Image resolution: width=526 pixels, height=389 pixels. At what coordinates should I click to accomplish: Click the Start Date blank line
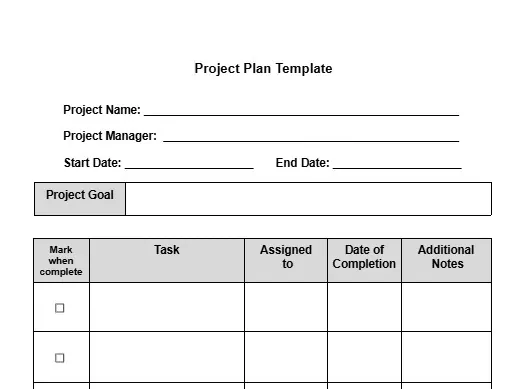click(x=189, y=164)
